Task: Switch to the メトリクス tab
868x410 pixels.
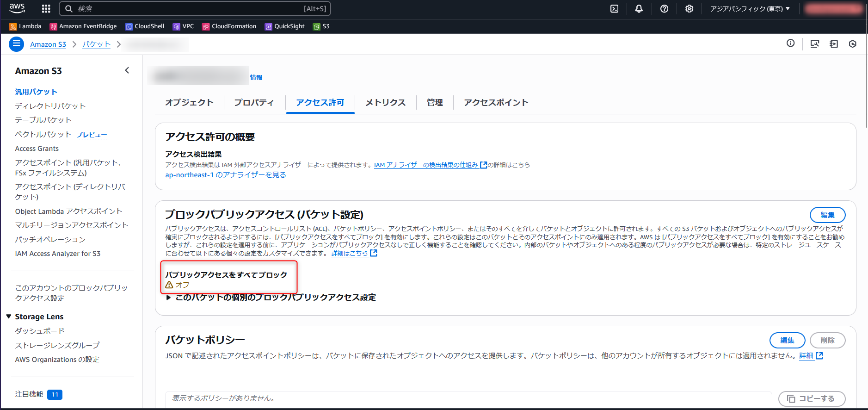Action: coord(385,102)
